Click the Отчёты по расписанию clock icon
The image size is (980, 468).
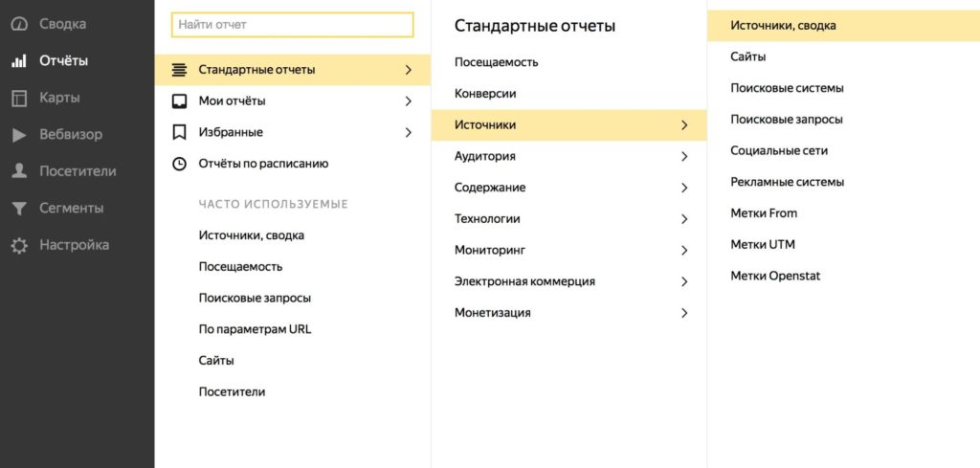pos(179,164)
